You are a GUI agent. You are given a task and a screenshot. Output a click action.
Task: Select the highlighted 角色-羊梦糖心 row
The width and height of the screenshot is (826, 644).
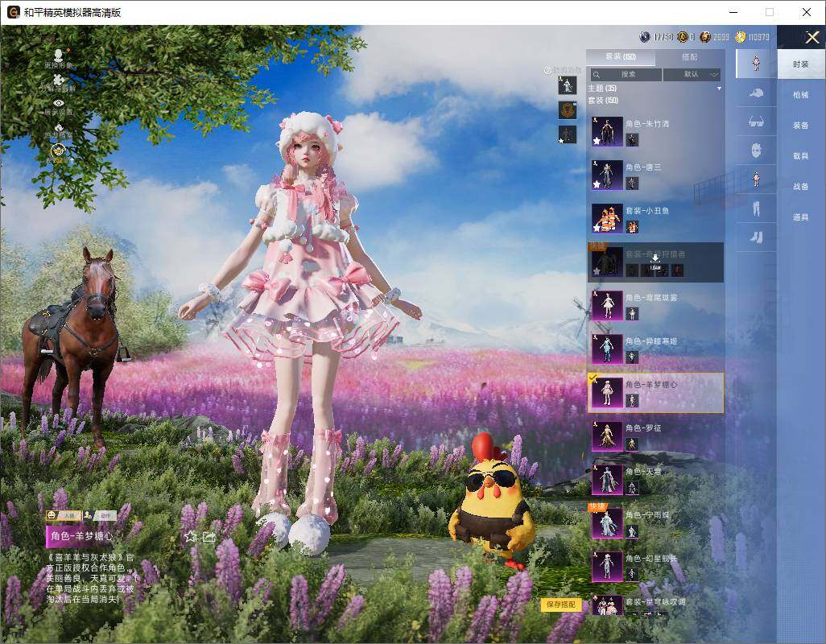(655, 392)
